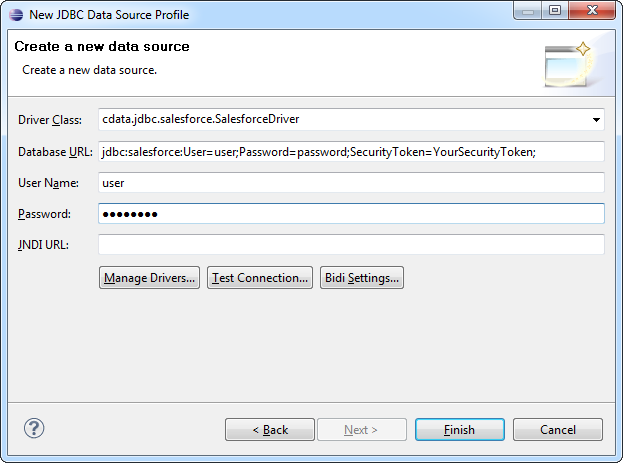
Task: Select the empty JNDI URL field
Action: (x=350, y=245)
